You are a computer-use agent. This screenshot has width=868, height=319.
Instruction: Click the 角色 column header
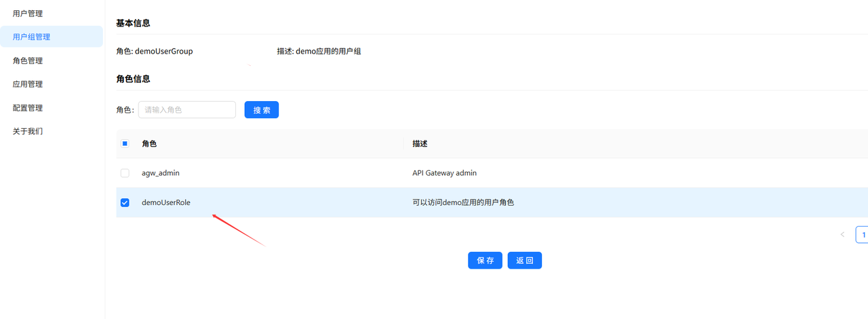[149, 144]
